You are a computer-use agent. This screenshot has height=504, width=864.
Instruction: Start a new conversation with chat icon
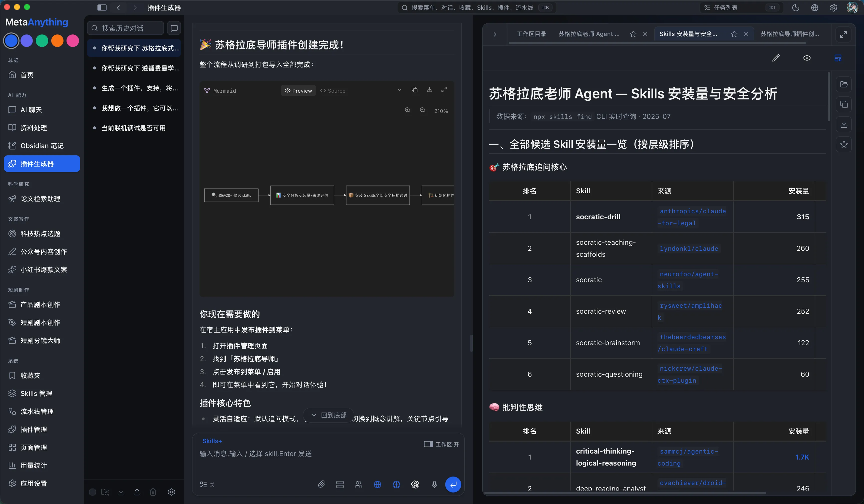coord(174,28)
